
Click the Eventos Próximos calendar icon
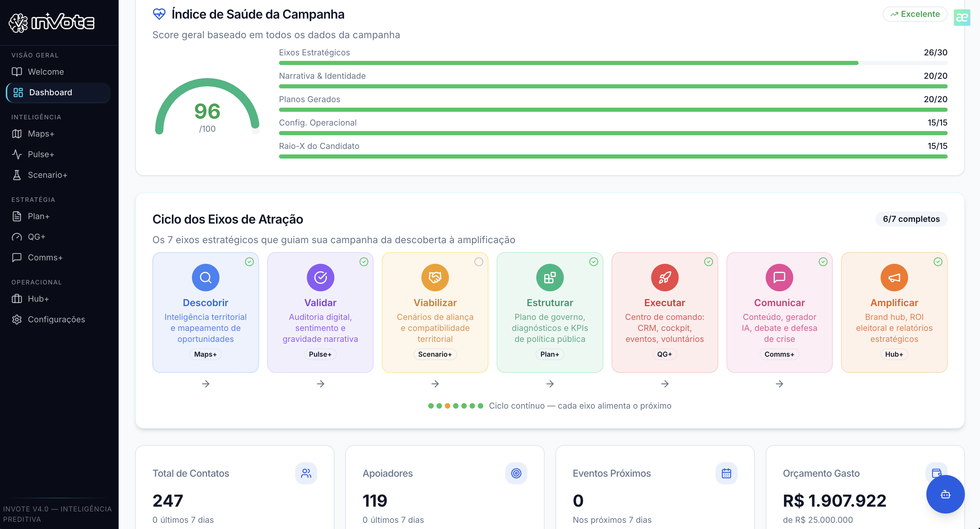[726, 473]
